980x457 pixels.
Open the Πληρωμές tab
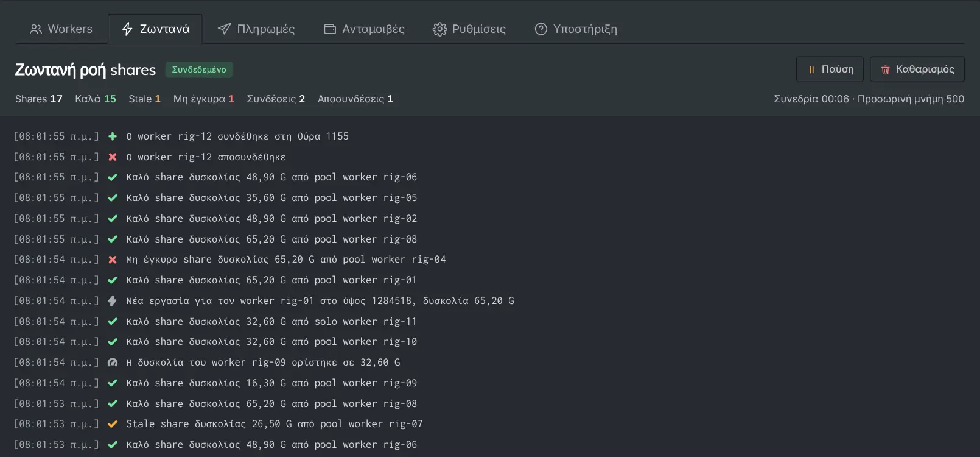pos(256,29)
